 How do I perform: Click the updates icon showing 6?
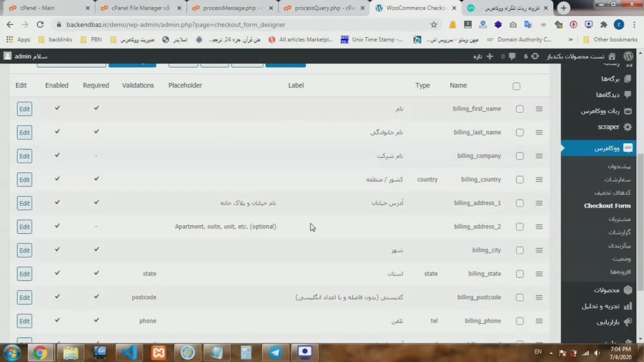click(x=535, y=56)
